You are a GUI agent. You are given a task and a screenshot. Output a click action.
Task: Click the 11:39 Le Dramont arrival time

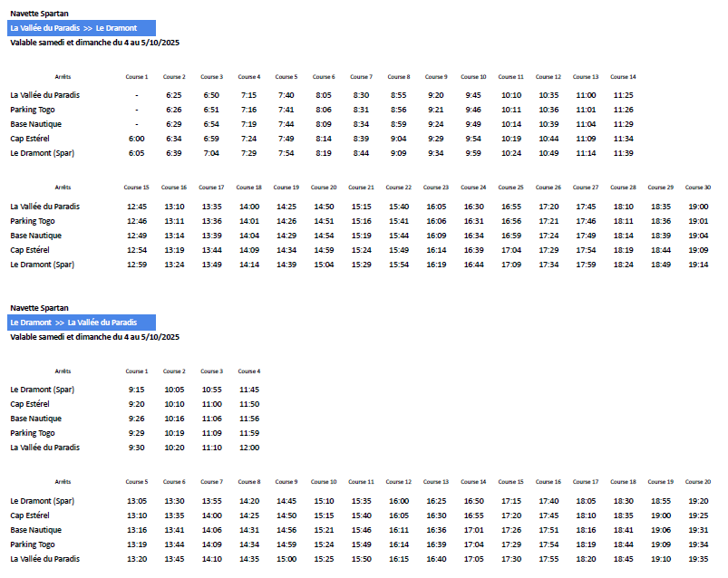[623, 153]
